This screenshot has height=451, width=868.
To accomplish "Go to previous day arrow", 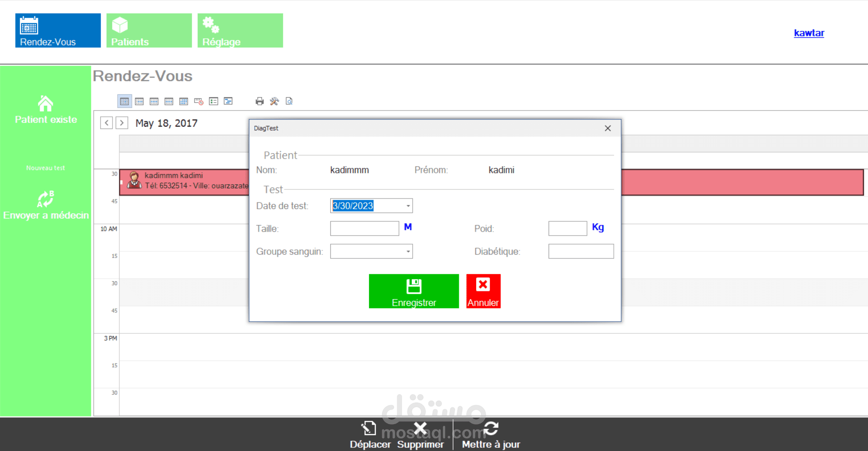I will coord(107,123).
